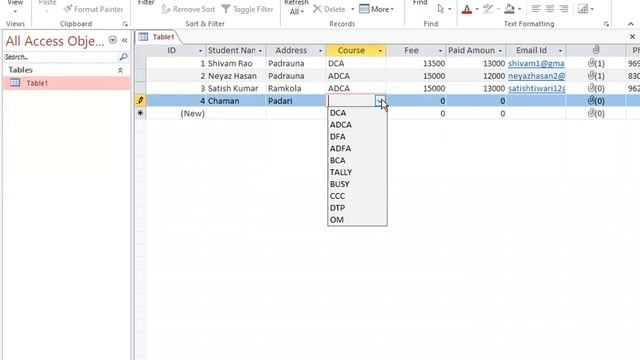
Task: Click the Select pointer tool in Find group
Action: pyautogui.click(x=440, y=9)
